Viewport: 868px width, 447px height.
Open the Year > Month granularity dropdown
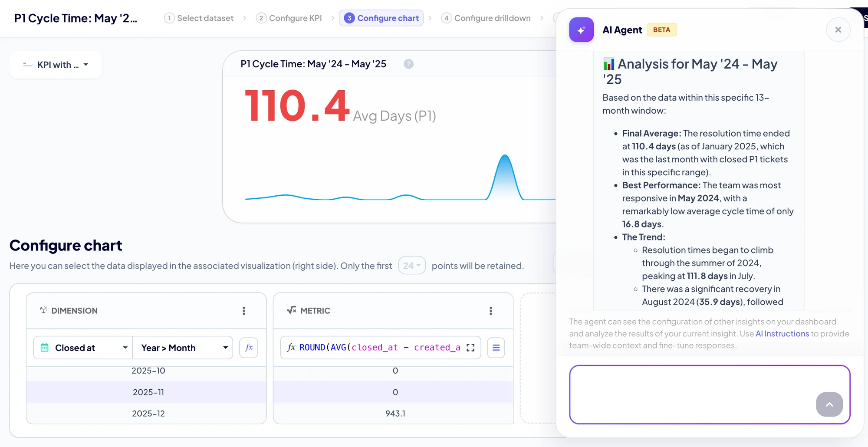[x=183, y=348]
